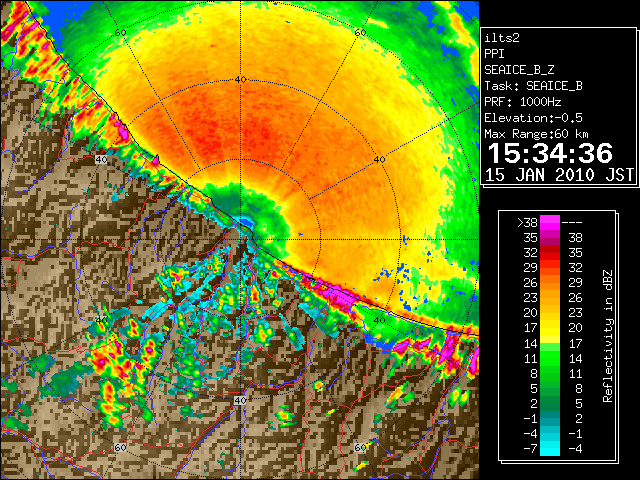Select the orange swatch beside left-column "26"

[550, 282]
